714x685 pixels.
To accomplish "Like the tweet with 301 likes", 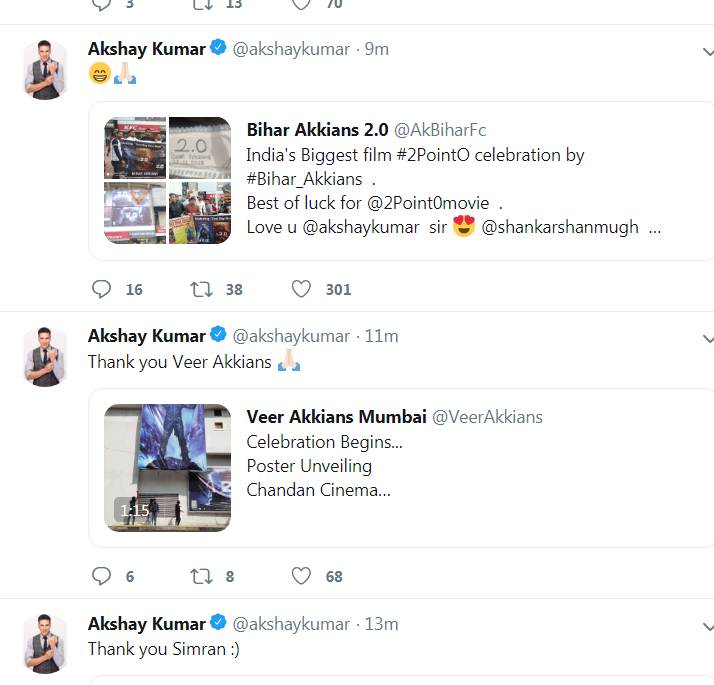I will coord(301,289).
